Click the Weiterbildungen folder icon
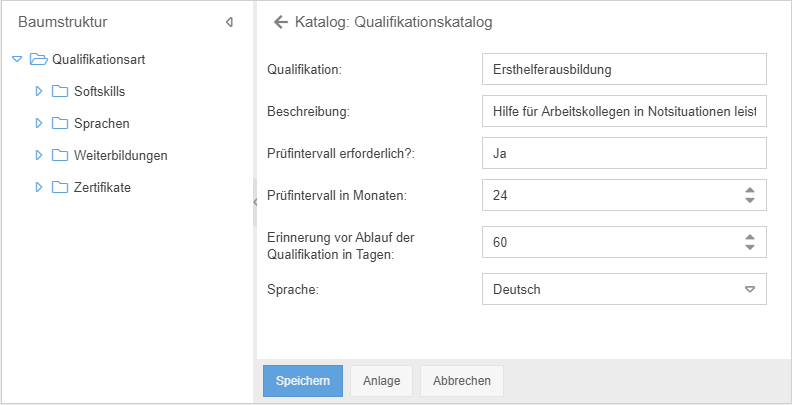Viewport: 792px width, 405px height. 60,155
